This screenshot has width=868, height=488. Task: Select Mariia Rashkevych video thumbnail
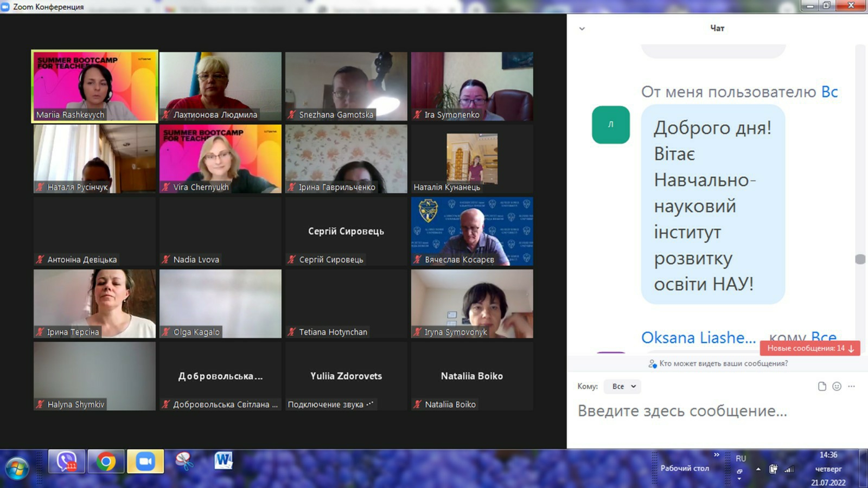coord(95,86)
